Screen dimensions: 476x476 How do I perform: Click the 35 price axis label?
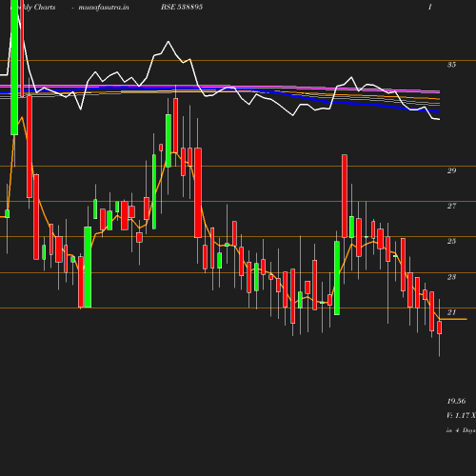point(451,65)
